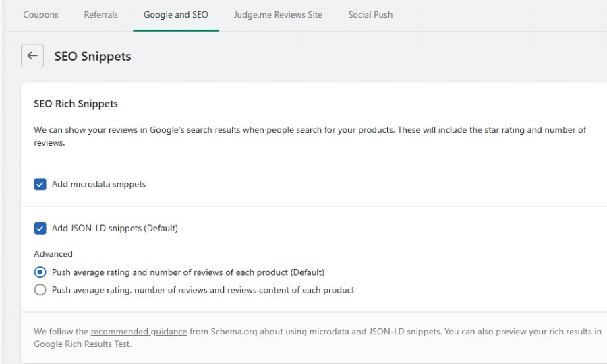Click the 'Add JSON-LD snippets (Default)' label text
The height and width of the screenshot is (364, 607).
click(115, 229)
